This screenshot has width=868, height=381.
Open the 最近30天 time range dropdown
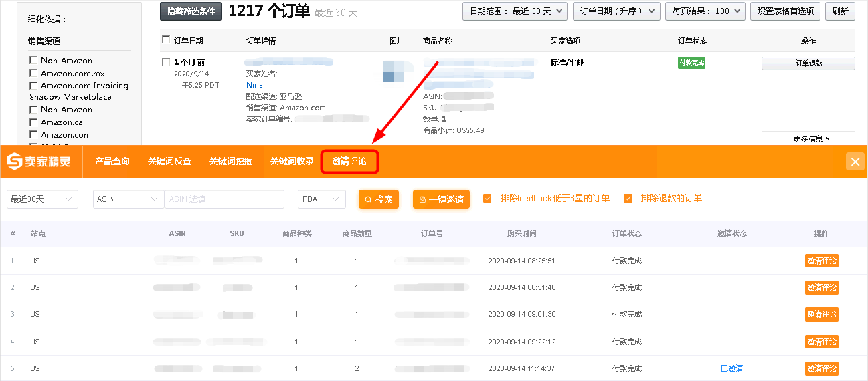(42, 199)
